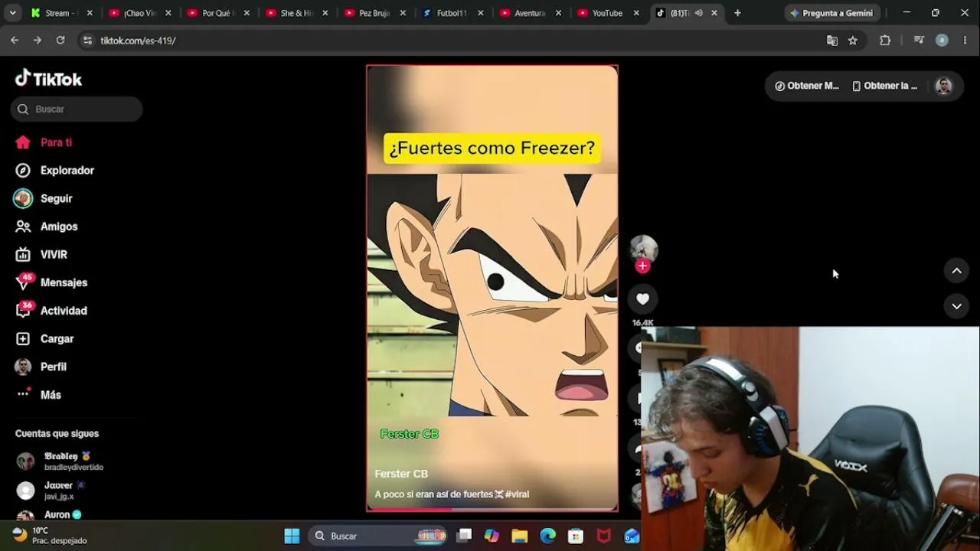
Task: Switch to the ¡Chao Vin browser tab
Action: pyautogui.click(x=140, y=13)
